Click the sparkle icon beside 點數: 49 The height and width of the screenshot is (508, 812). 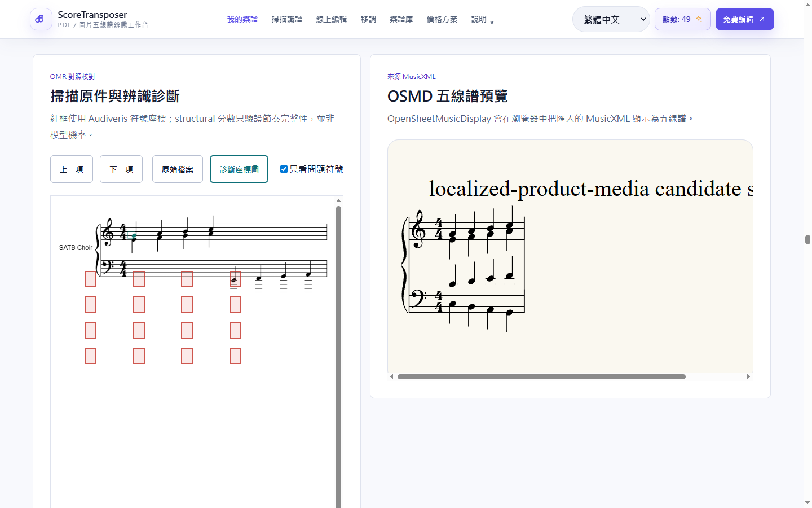pyautogui.click(x=699, y=19)
